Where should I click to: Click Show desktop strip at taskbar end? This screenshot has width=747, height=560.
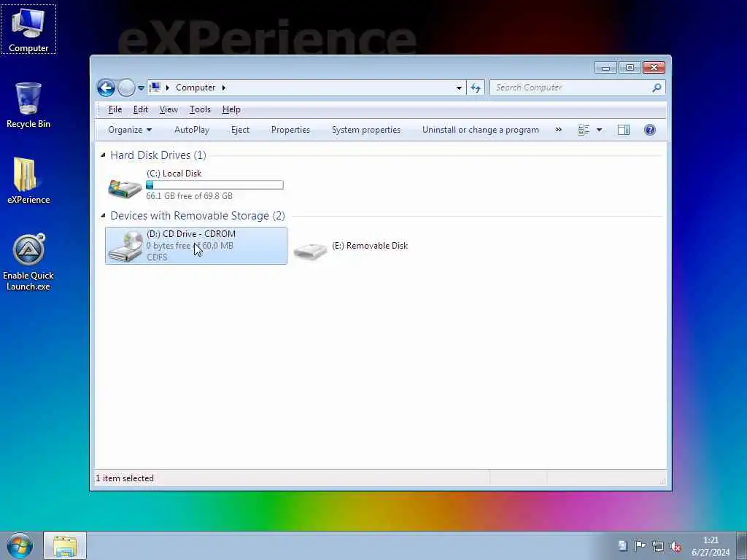(x=741, y=545)
